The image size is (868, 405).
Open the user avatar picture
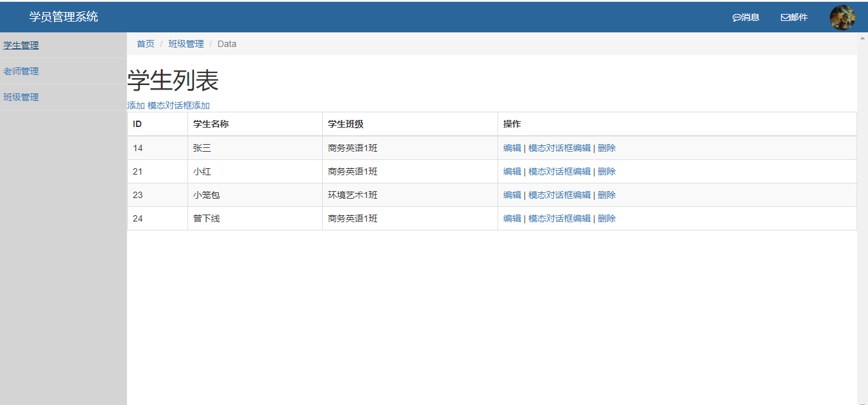[x=843, y=17]
